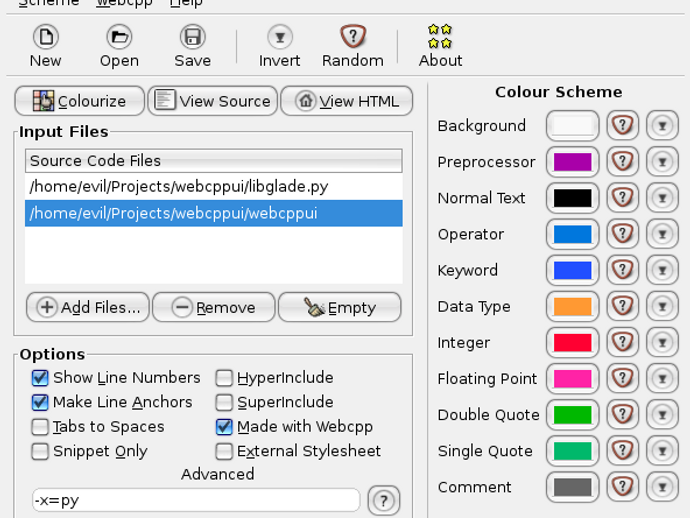Generate a random colour scheme
Image resolution: width=690 pixels, height=518 pixels.
point(352,46)
